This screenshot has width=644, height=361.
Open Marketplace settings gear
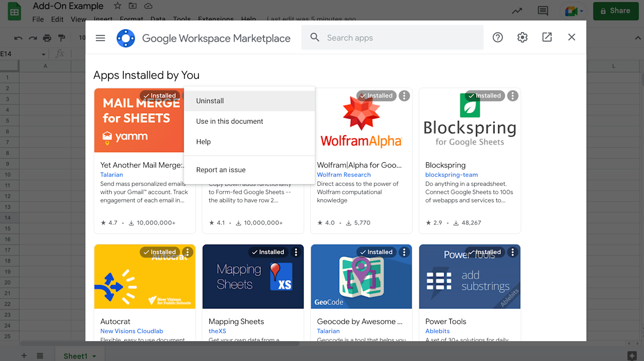(x=522, y=38)
